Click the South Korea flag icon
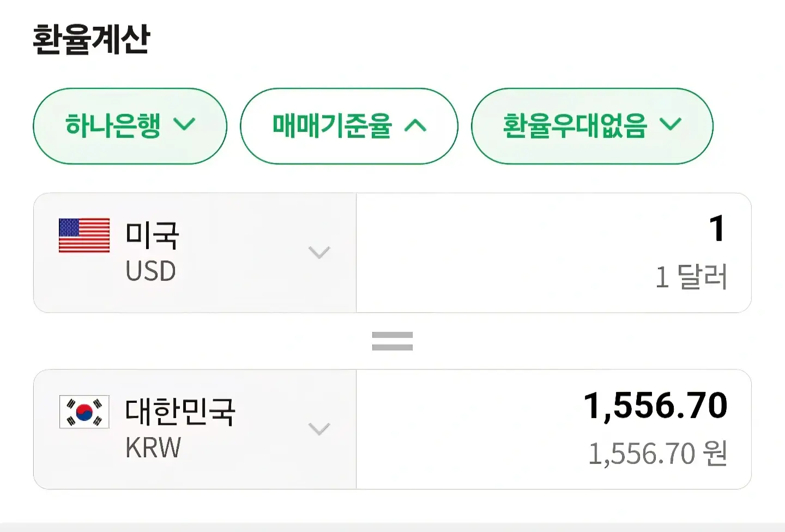 point(84,412)
